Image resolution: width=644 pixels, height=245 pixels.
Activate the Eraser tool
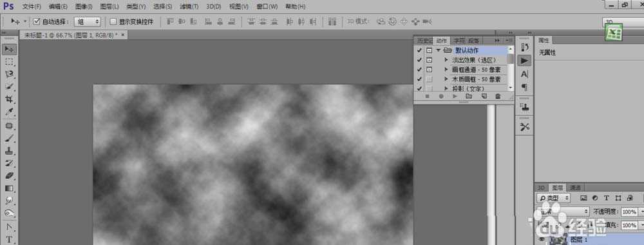coord(9,176)
